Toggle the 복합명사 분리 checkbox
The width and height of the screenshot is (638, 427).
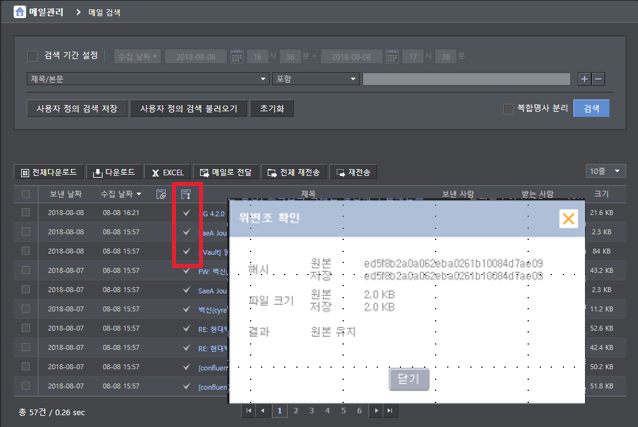(x=508, y=109)
